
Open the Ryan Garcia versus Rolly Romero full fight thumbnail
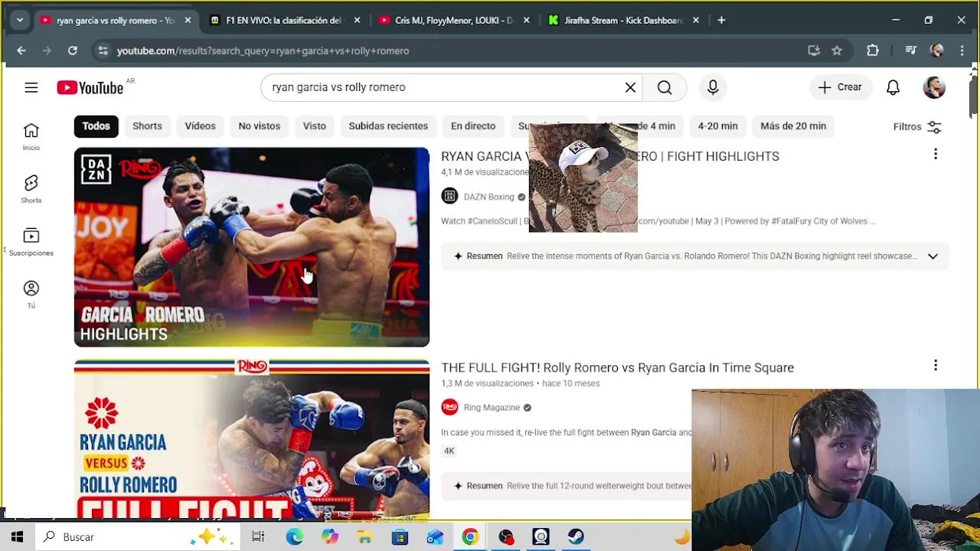252,439
